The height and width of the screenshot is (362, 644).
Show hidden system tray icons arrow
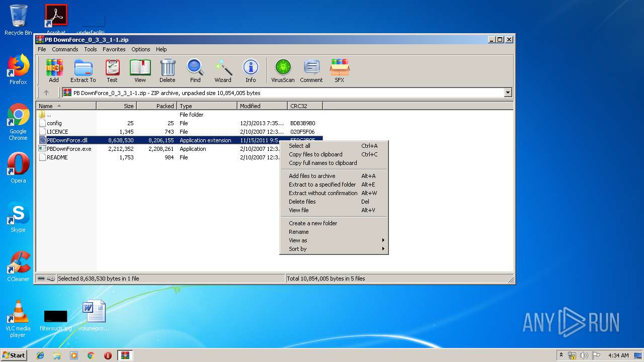[561, 355]
